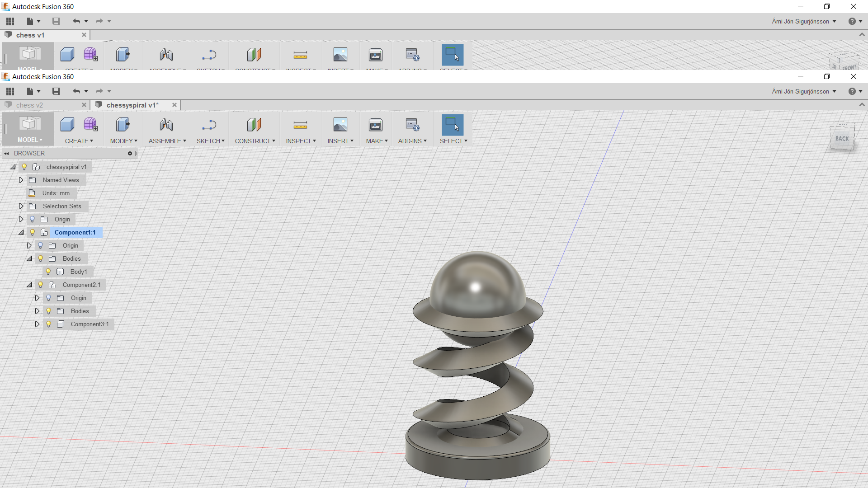
Task: Toggle visibility bulb of Bodies under Component2:1
Action: (48, 311)
